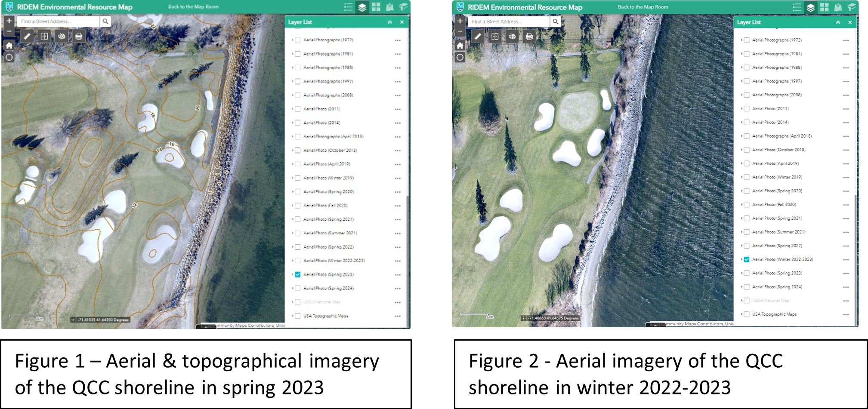Click Back to the Map Room link in Figure 1

click(193, 7)
